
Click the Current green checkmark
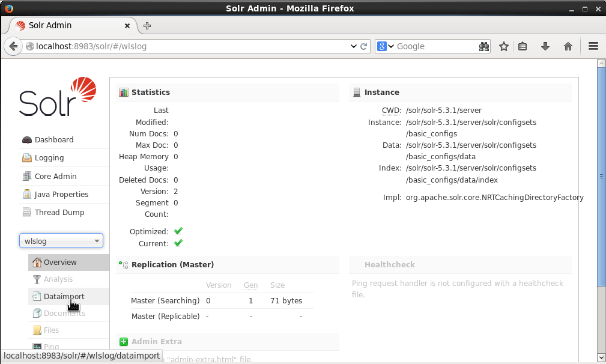pyautogui.click(x=178, y=243)
